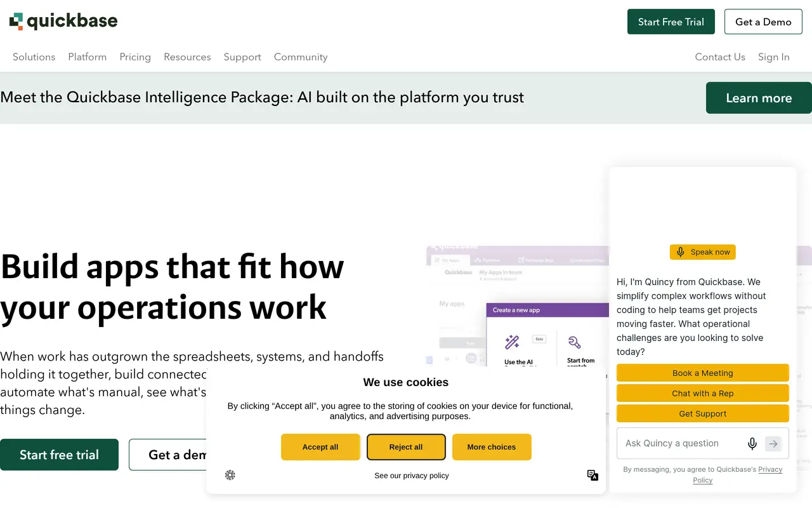Click the Quickbase logo

(63, 21)
